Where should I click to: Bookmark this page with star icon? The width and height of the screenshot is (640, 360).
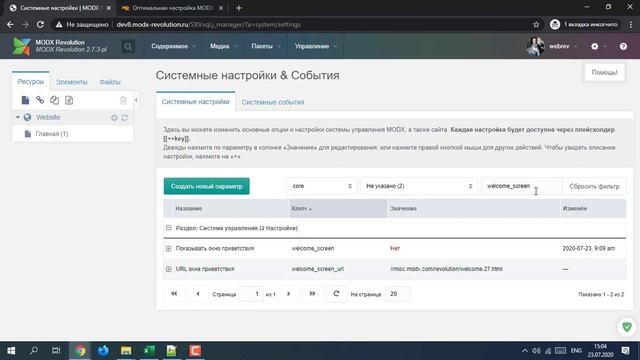pos(536,24)
